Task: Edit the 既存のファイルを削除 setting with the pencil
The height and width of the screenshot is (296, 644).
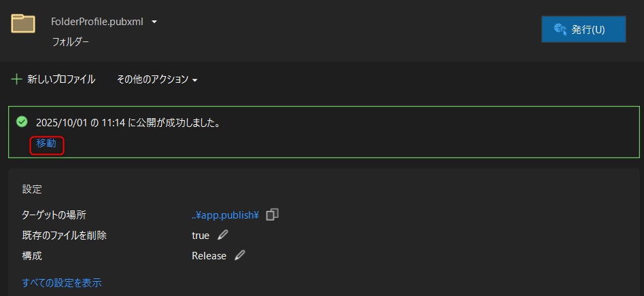Action: click(223, 236)
